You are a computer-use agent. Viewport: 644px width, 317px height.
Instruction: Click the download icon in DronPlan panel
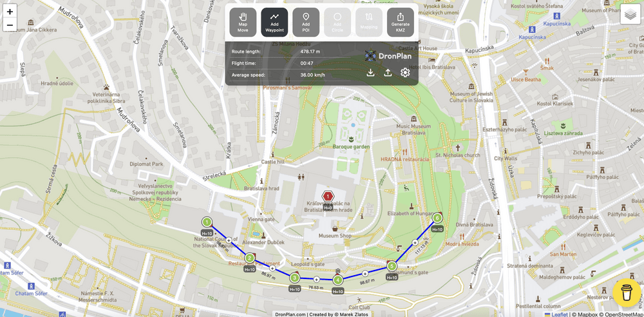tap(370, 73)
